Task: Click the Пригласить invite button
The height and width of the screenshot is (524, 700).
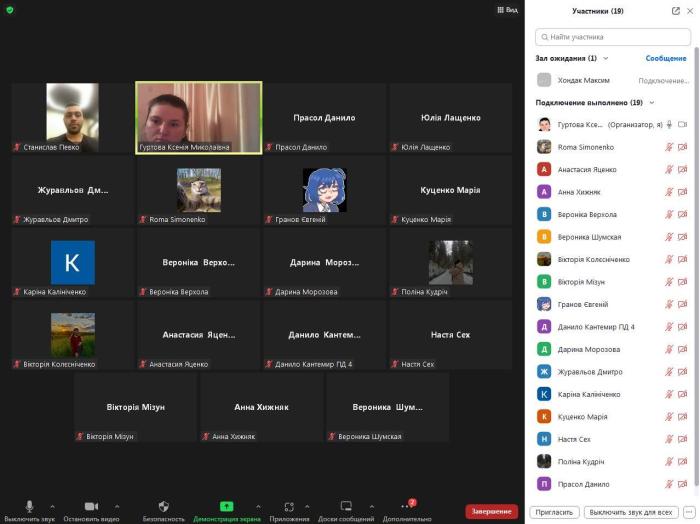Action: [554, 512]
